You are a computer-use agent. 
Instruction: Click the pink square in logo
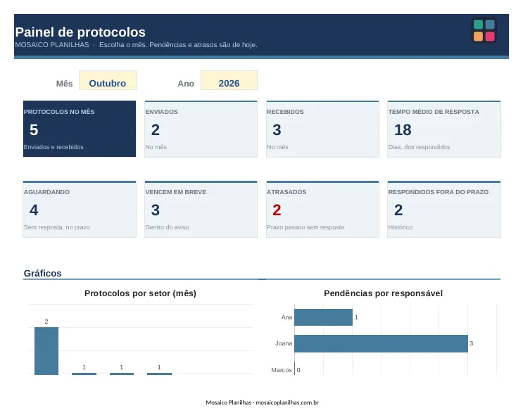point(490,37)
